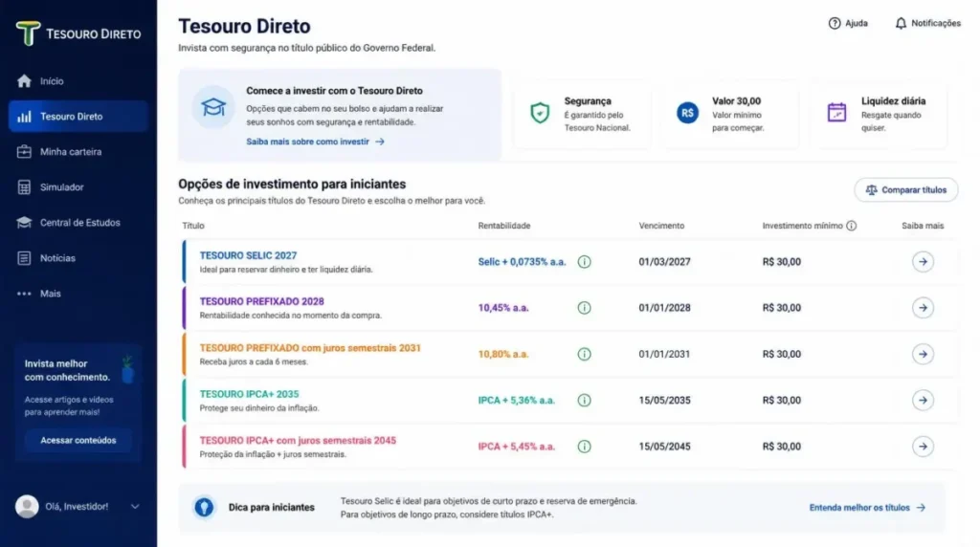Click the Segurança shield icon

[540, 113]
